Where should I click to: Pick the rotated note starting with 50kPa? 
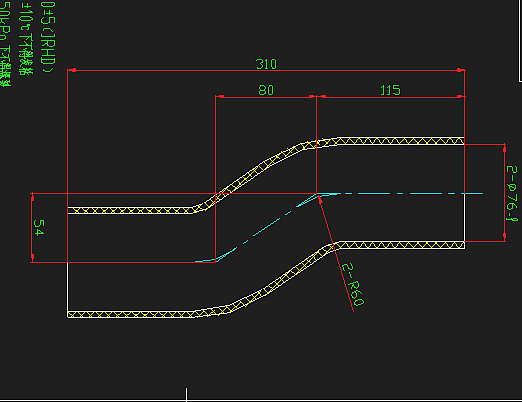point(6,44)
